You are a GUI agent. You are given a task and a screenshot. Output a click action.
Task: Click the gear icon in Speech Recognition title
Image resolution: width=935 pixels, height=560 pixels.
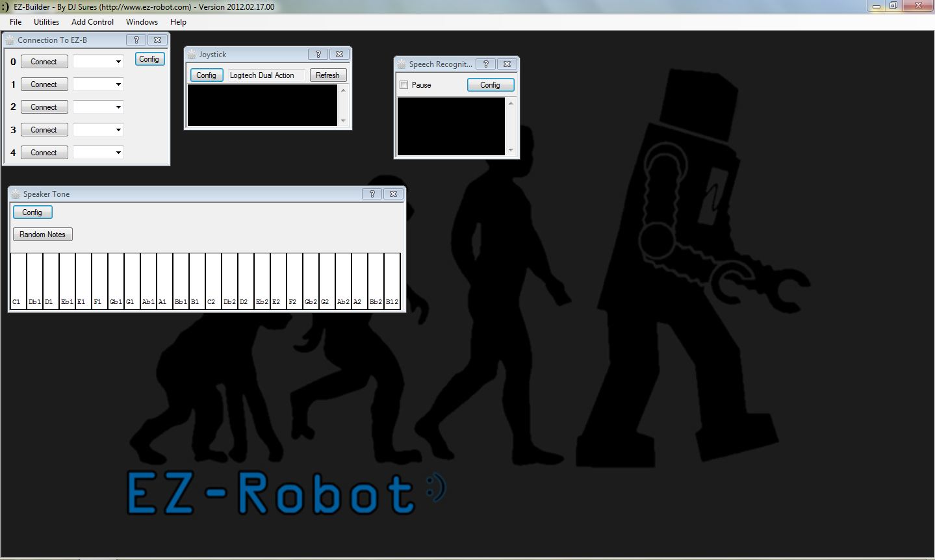tap(402, 64)
